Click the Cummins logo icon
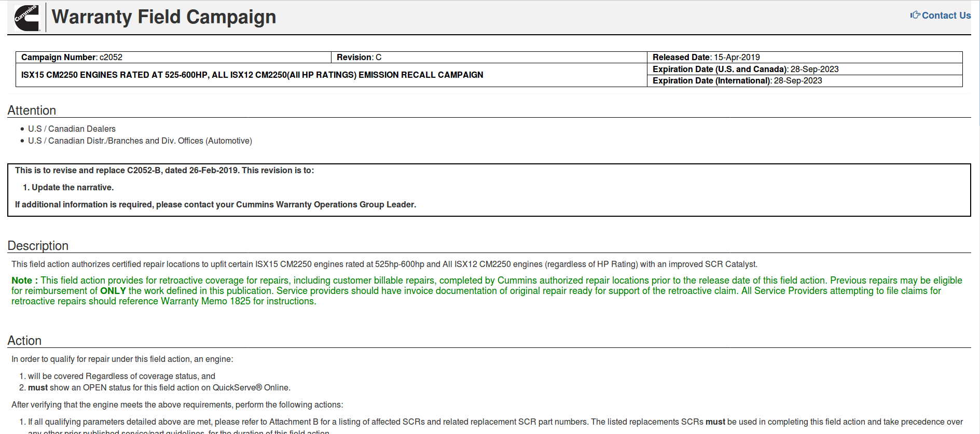980x434 pixels. [x=26, y=18]
